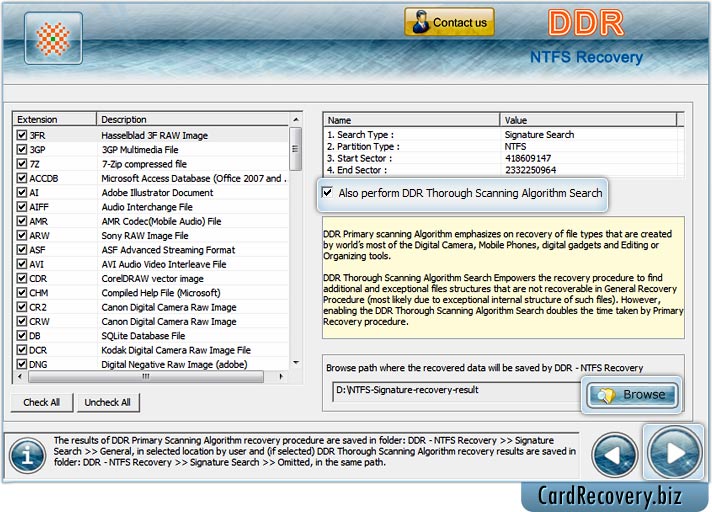Image resolution: width=712 pixels, height=512 pixels.
Task: Click end sector value 2332250964
Action: point(530,170)
